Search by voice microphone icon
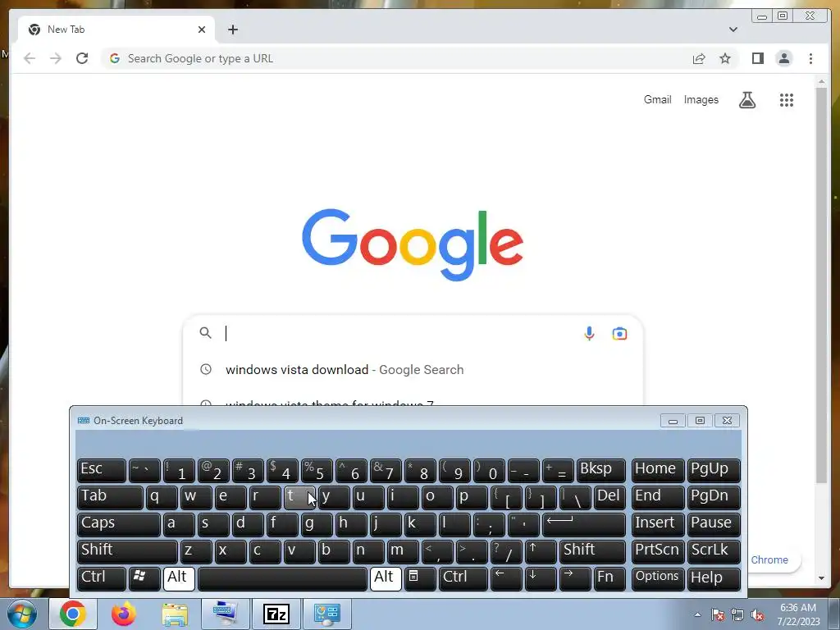840x630 pixels. tap(589, 333)
